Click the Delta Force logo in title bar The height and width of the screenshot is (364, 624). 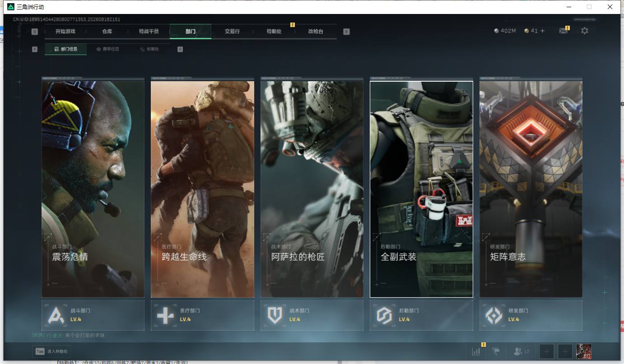click(11, 7)
